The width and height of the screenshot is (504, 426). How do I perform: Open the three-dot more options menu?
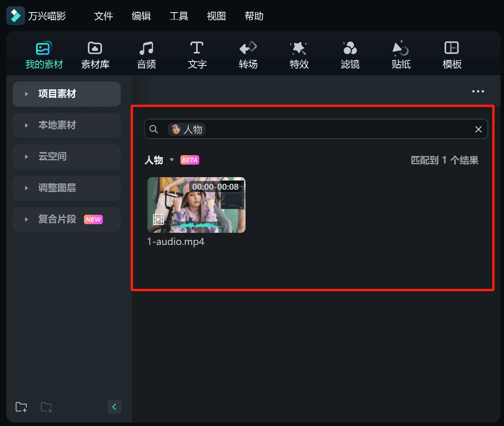(x=478, y=91)
